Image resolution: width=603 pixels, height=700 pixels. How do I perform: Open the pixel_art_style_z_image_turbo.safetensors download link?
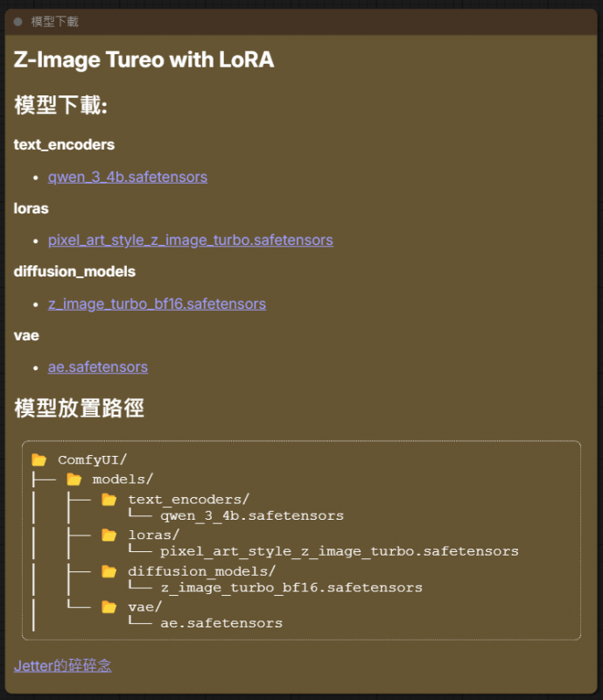point(190,240)
